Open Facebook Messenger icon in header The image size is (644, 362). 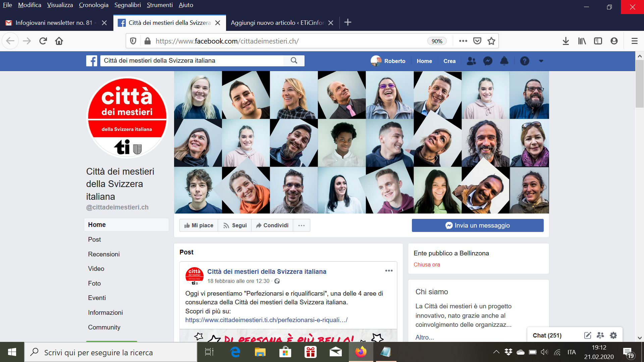tap(488, 61)
